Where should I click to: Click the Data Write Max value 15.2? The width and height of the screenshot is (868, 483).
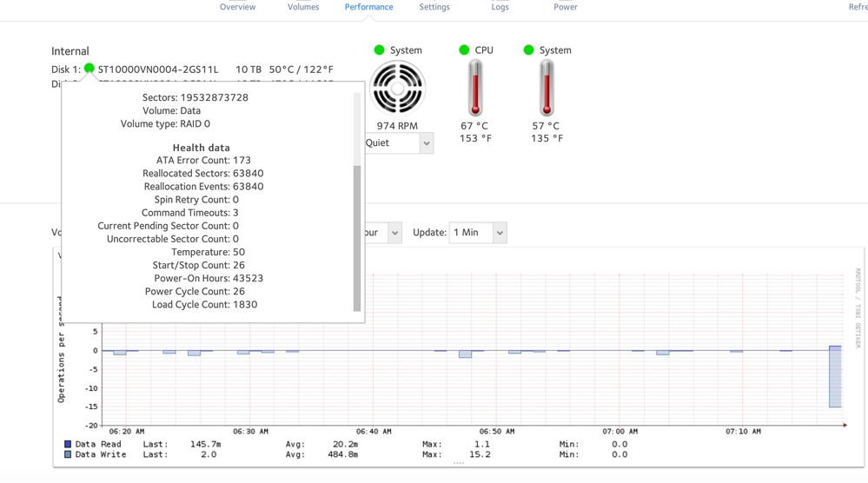pos(480,454)
